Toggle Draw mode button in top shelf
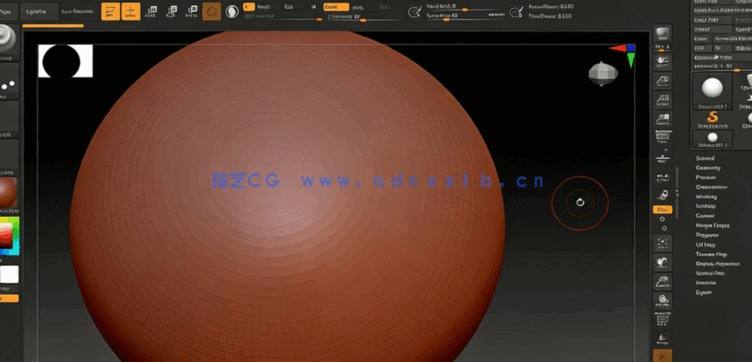This screenshot has height=362, width=752. tap(131, 12)
